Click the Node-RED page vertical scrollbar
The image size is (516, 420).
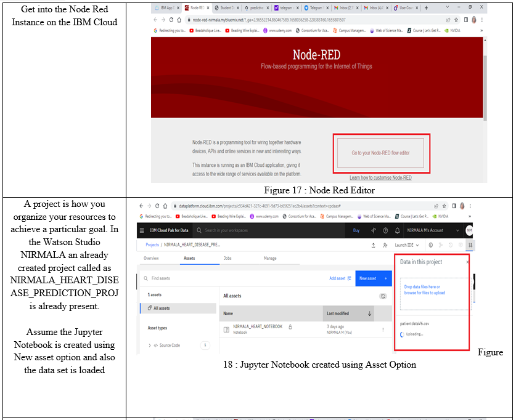[485, 87]
